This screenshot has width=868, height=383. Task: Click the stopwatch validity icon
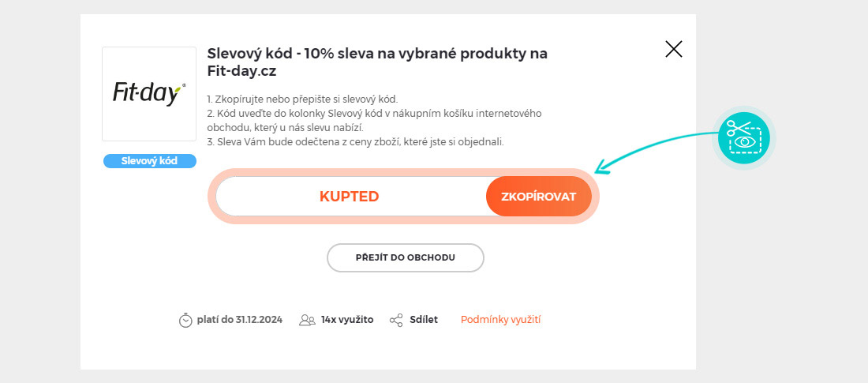click(x=185, y=320)
